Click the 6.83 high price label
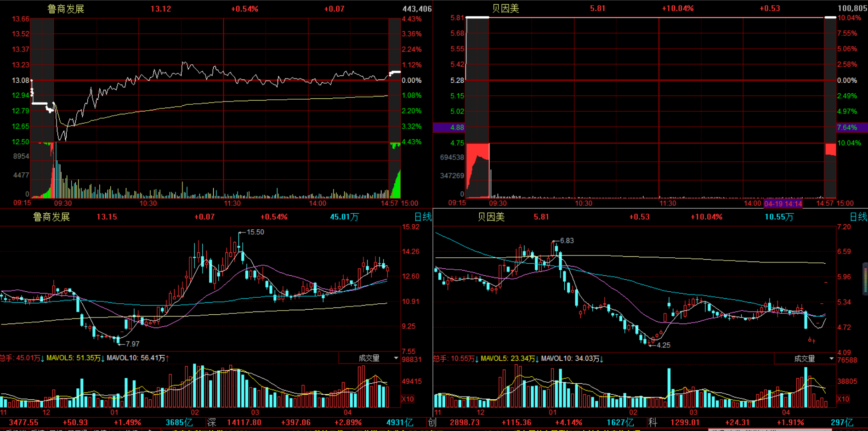 [567, 240]
